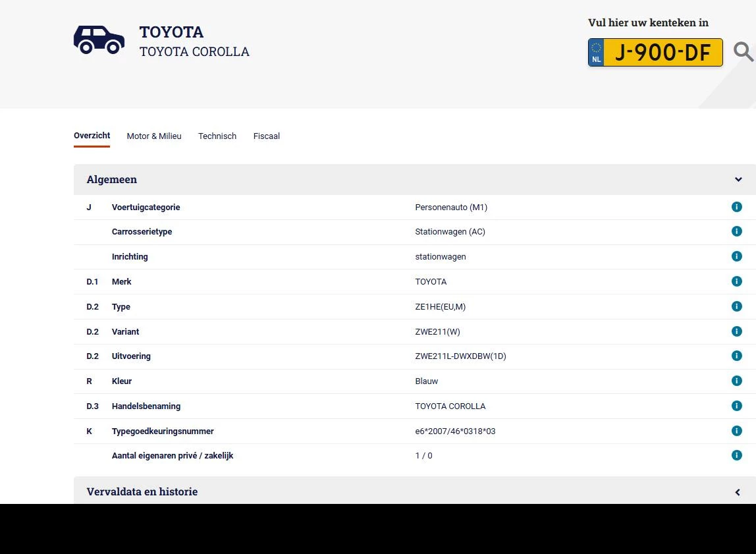
Task: Click the car silhouette logo icon
Action: pyautogui.click(x=99, y=40)
